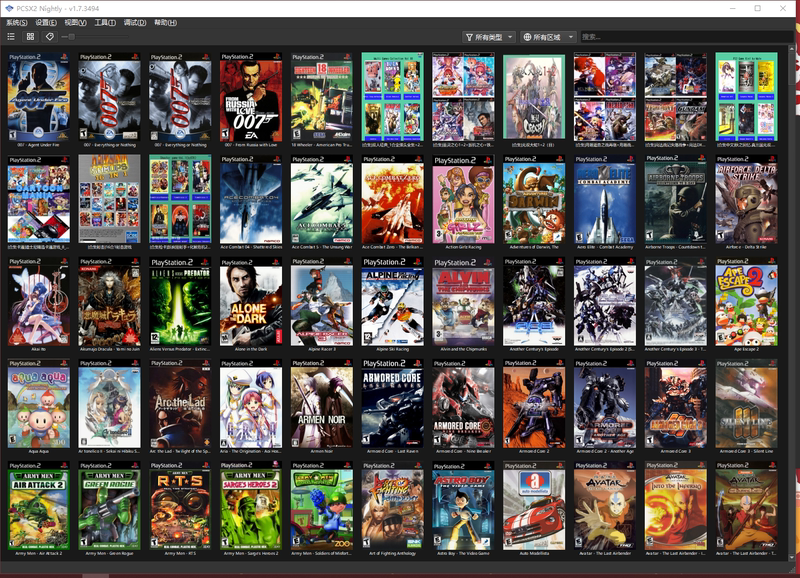
Task: Open the 所有类型 type filter dropdown
Action: coord(489,37)
